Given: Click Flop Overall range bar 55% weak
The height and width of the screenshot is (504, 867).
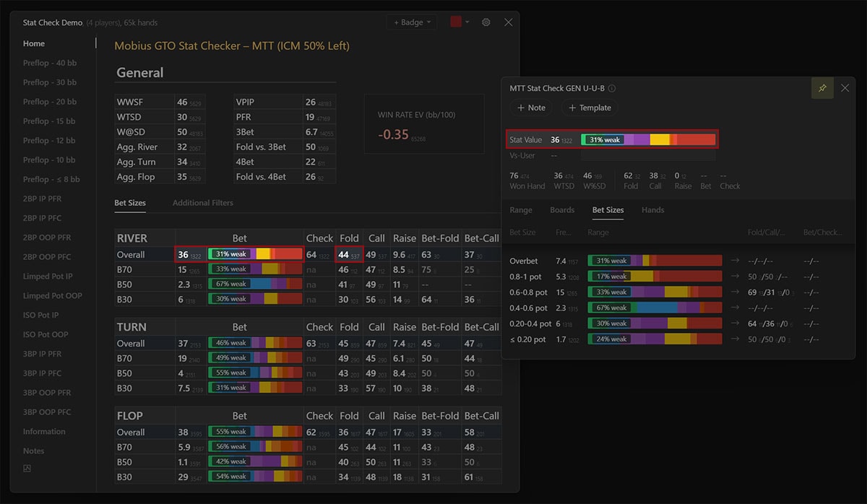Looking at the screenshot, I should point(255,432).
